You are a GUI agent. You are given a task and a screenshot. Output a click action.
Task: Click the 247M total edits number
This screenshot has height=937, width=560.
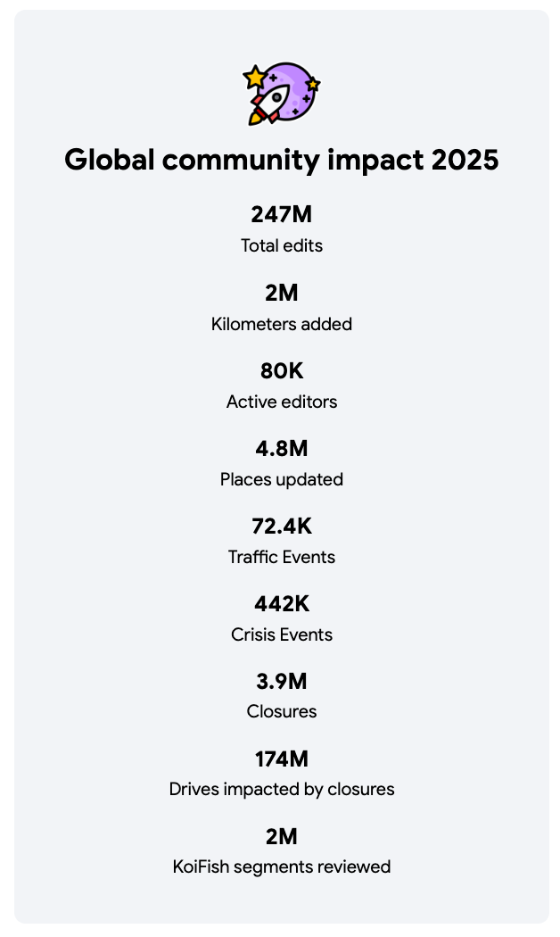tap(281, 215)
